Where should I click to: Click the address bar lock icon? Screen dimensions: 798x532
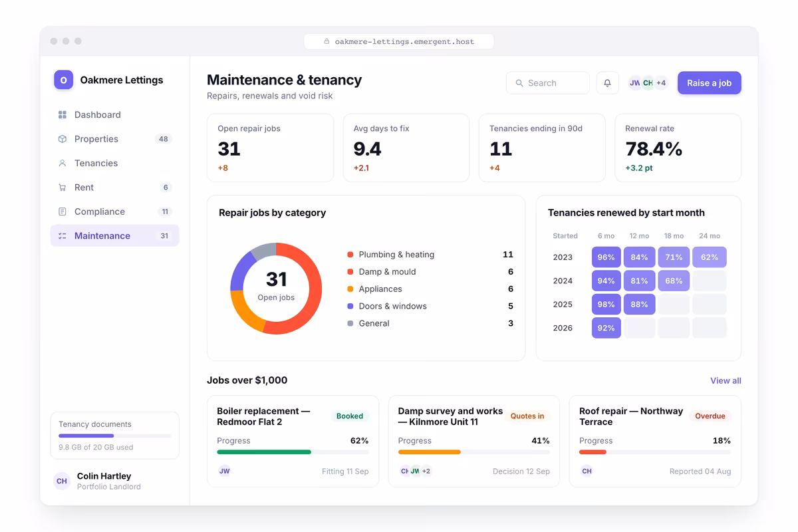(x=327, y=41)
